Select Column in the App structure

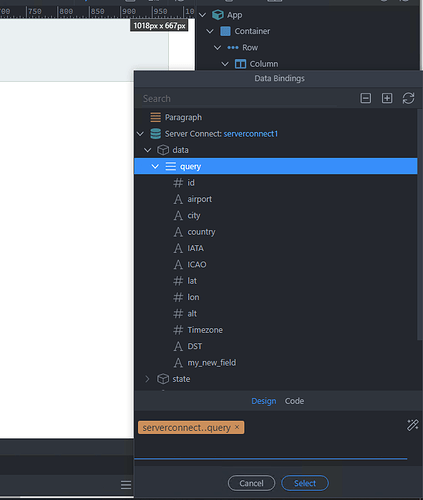[264, 64]
